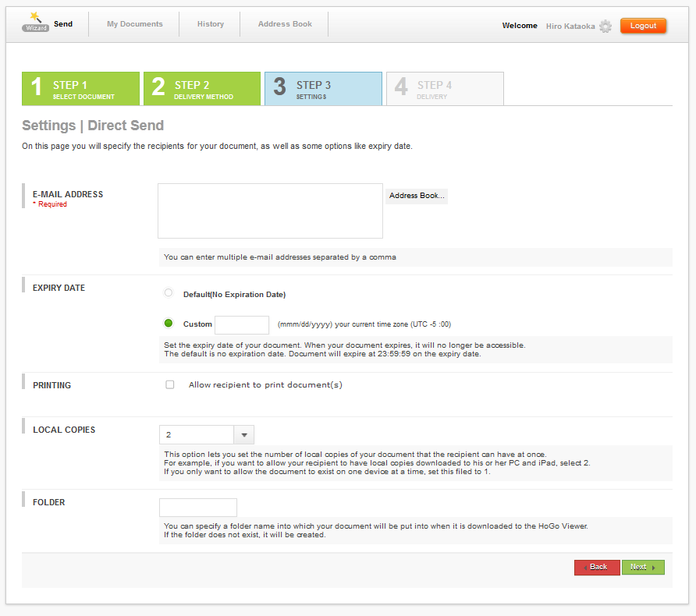696x616 pixels.
Task: Choose the Custom expiry date option
Action: pos(169,323)
